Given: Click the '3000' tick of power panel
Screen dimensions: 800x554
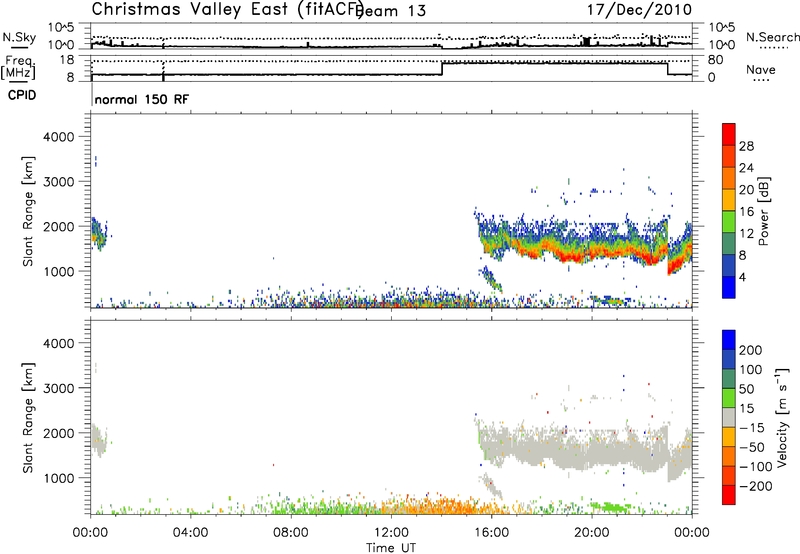Looking at the screenshot, I should 58,182.
